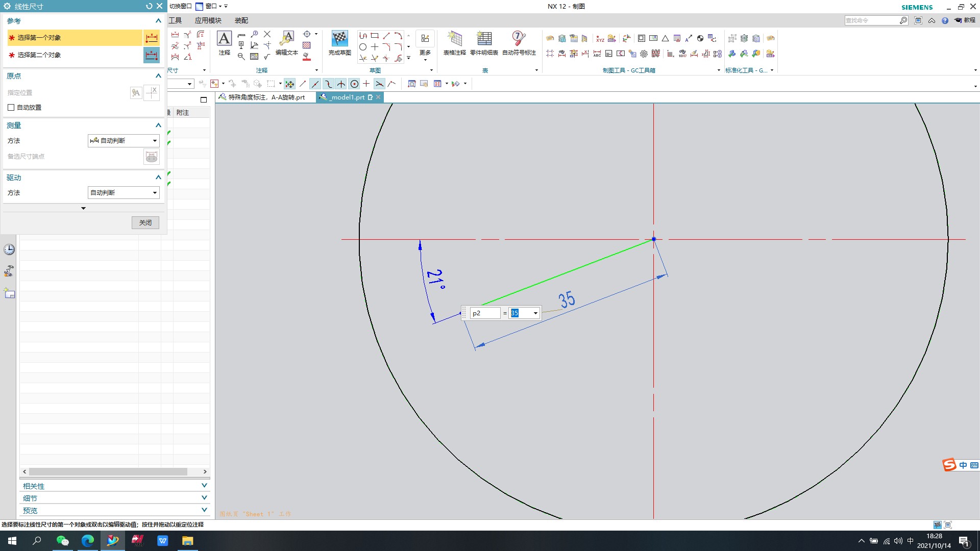
Task: Select the sketch line tool
Action: pos(386,36)
